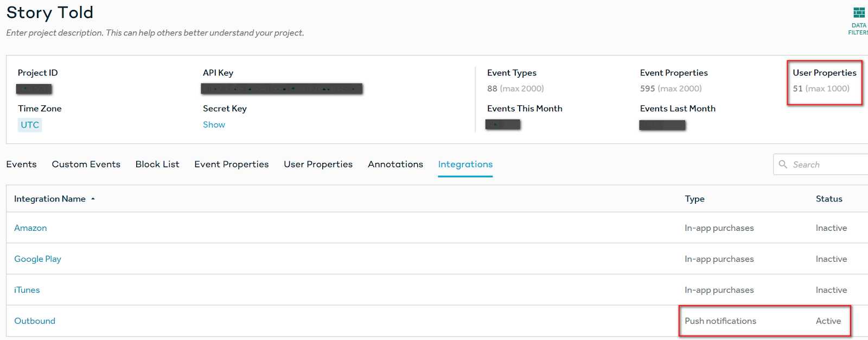The width and height of the screenshot is (868, 340).
Task: Switch to the Events tab
Action: click(x=21, y=164)
